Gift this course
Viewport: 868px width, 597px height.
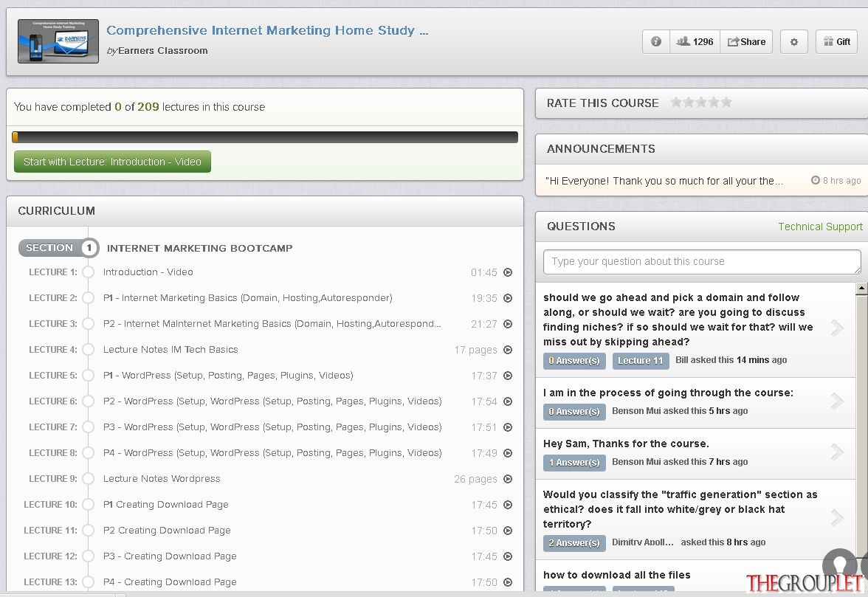click(836, 41)
